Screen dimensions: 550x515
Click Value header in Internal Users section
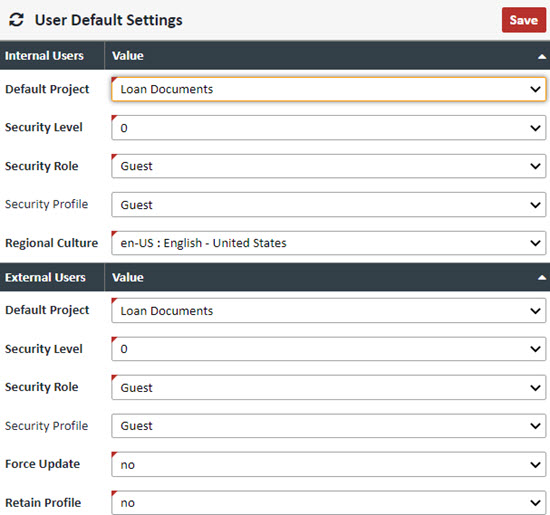click(128, 56)
